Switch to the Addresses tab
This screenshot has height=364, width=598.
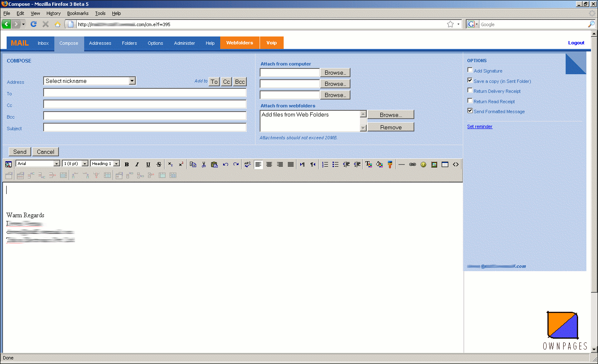click(x=100, y=43)
